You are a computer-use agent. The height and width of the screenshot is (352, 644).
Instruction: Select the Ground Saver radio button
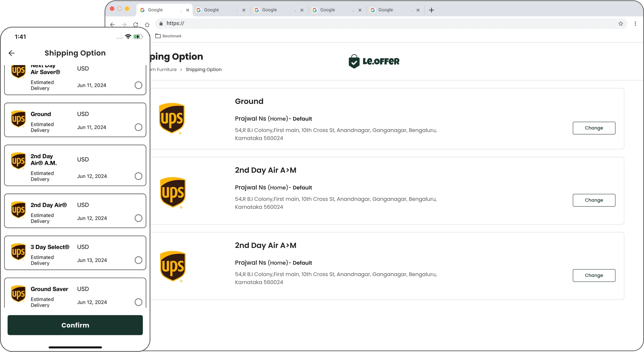pos(138,302)
